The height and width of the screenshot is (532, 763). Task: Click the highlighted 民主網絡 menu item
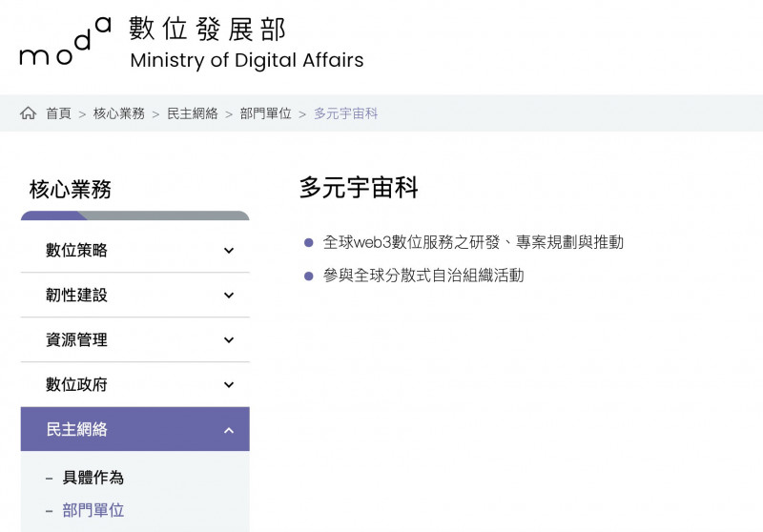click(134, 429)
